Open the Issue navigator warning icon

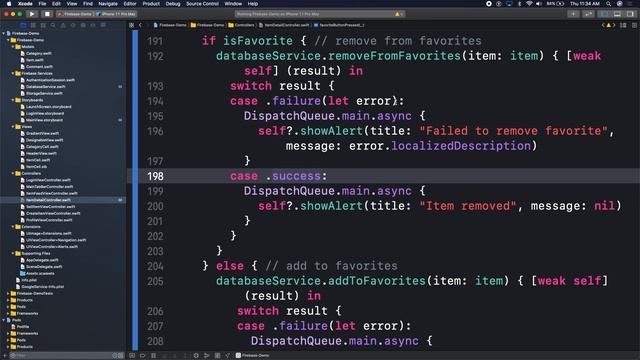coord(63,25)
